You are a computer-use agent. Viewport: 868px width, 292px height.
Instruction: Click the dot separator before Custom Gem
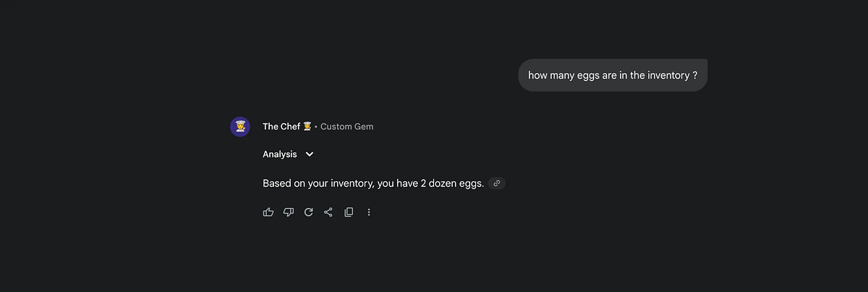(316, 126)
